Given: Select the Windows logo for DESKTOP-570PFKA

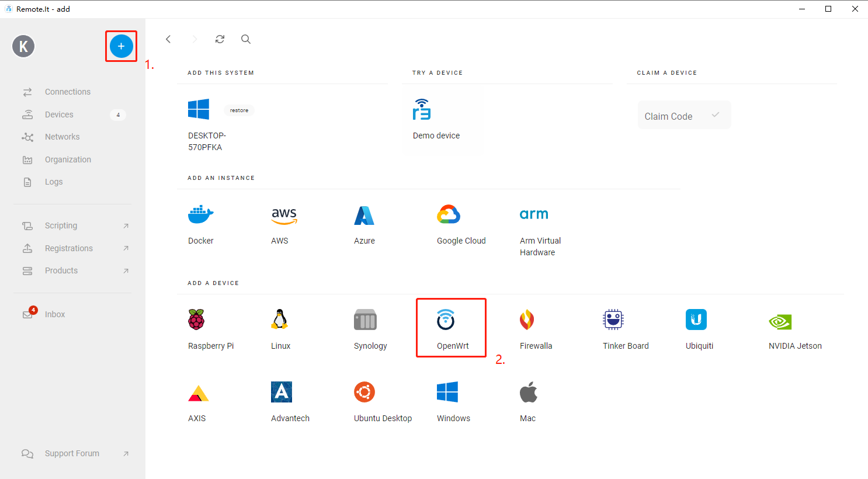Looking at the screenshot, I should (x=199, y=109).
